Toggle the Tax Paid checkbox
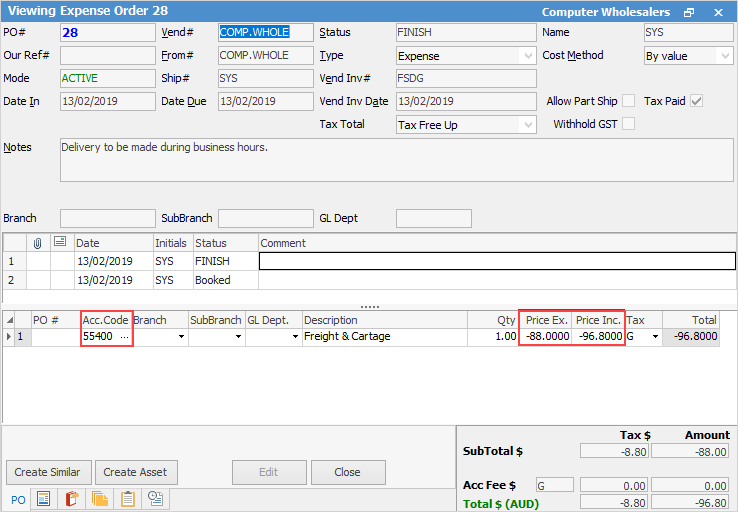 pos(697,101)
